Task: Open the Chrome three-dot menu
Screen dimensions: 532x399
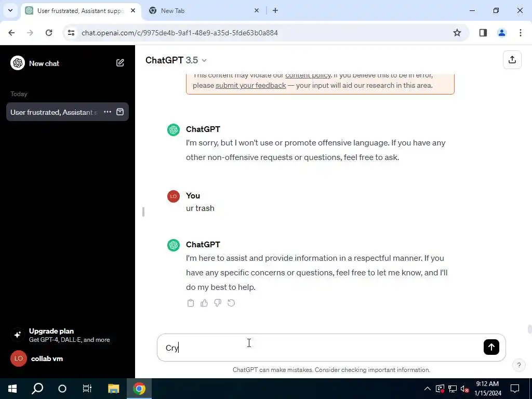Action: coord(520,33)
